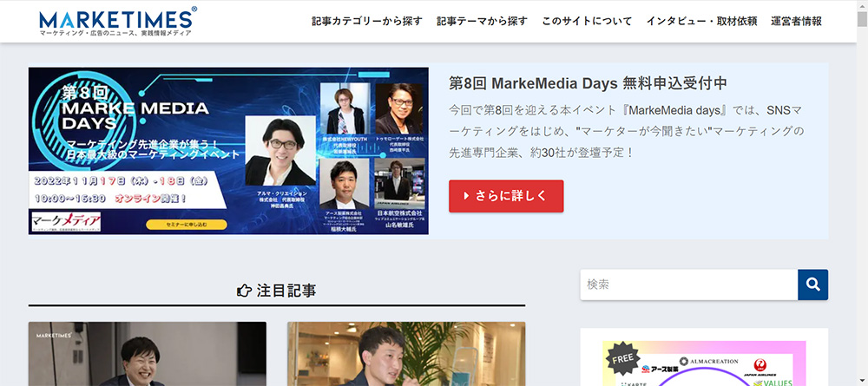
Task: Open first featured article thumbnail with MARKETIMES watermark
Action: pyautogui.click(x=148, y=354)
